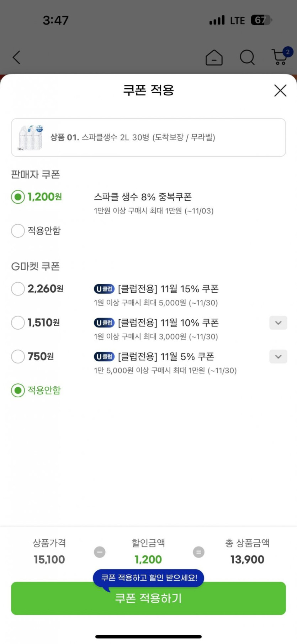
Task: Select 적용안함 under 판매자 쿠폰
Action: point(18,231)
